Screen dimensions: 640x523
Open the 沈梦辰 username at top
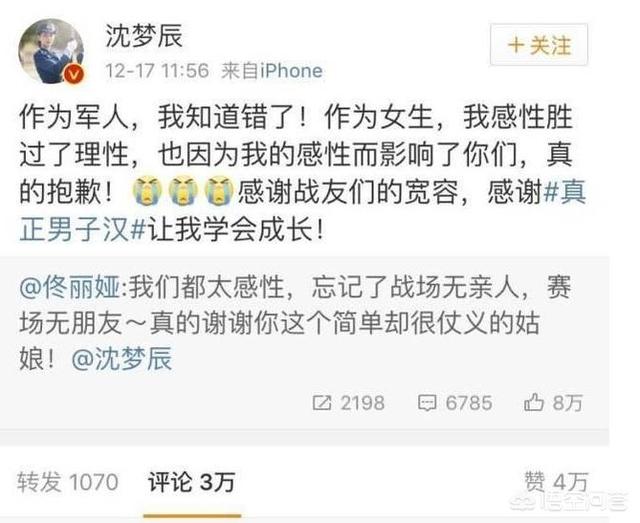144,36
